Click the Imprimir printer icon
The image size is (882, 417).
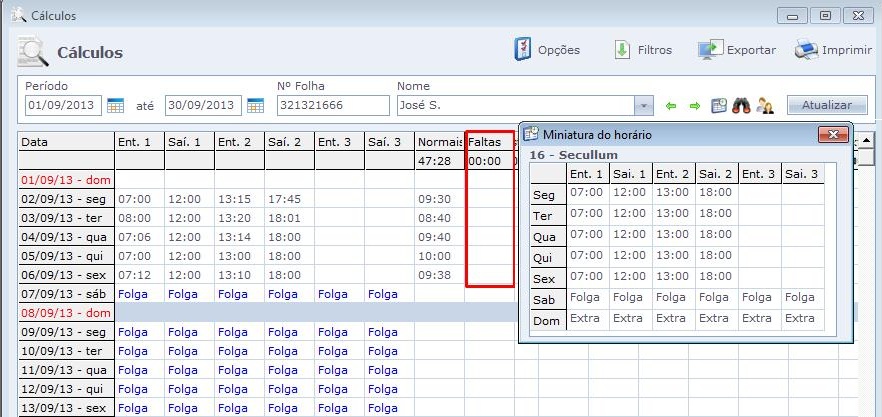(x=806, y=49)
